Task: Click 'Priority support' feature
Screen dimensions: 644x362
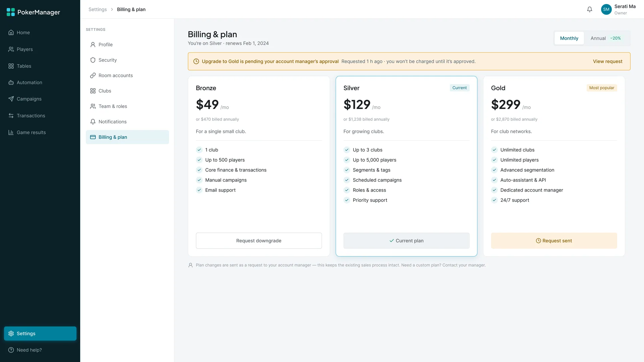Action: coord(370,200)
